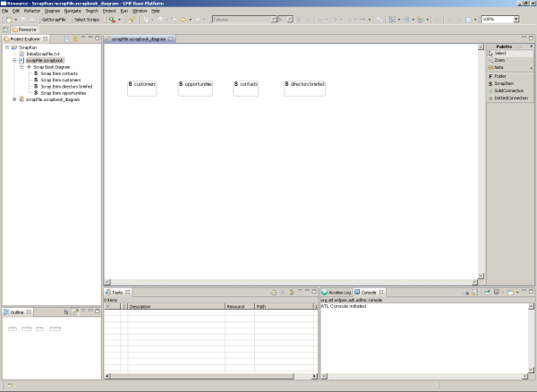537x392 pixels.
Task: Collapse the ScrapRun project tree node
Action: [7, 47]
